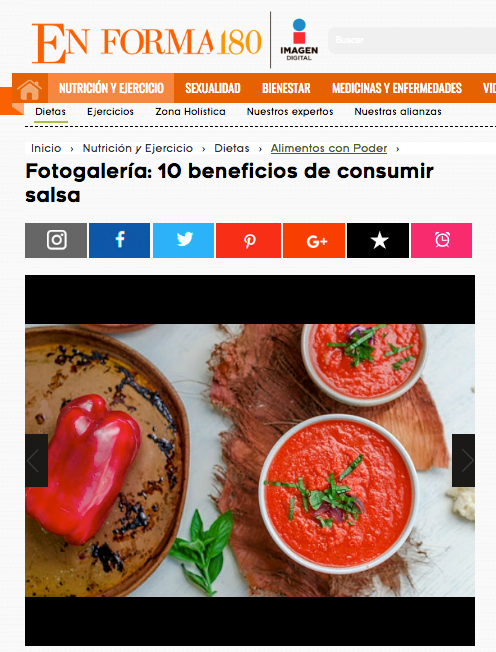Open the Sexualidad section
The height and width of the screenshot is (652, 496).
click(x=213, y=88)
